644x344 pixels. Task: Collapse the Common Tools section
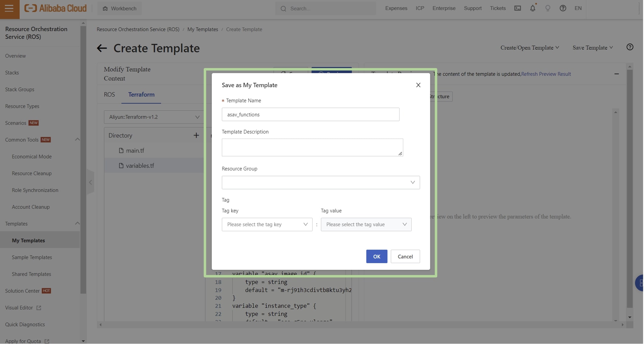coord(78,139)
